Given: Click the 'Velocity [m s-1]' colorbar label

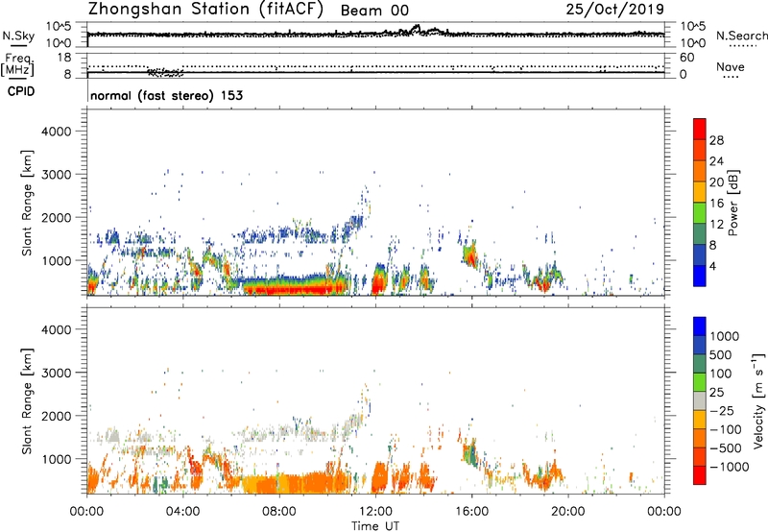Looking at the screenshot, I should point(758,400).
